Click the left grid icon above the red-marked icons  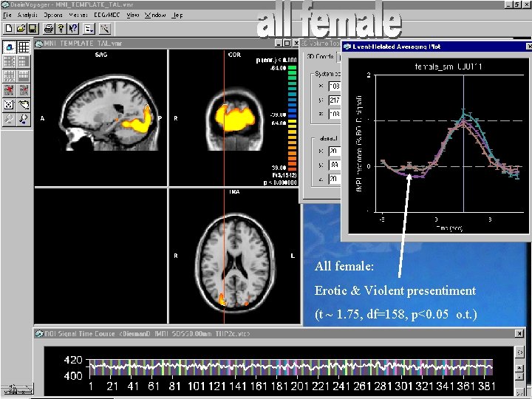point(9,76)
